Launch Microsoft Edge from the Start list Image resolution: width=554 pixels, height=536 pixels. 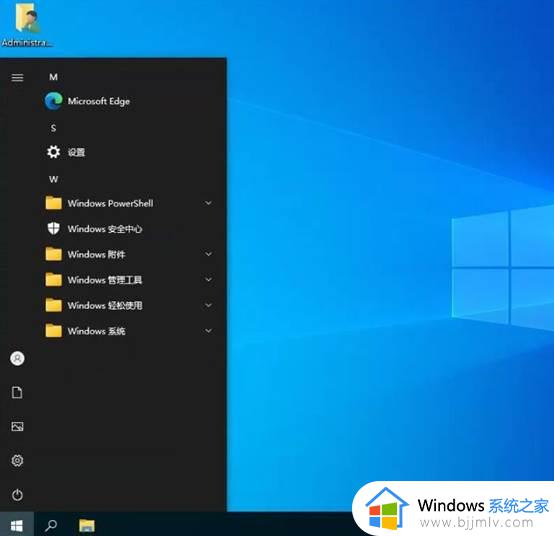54,101
